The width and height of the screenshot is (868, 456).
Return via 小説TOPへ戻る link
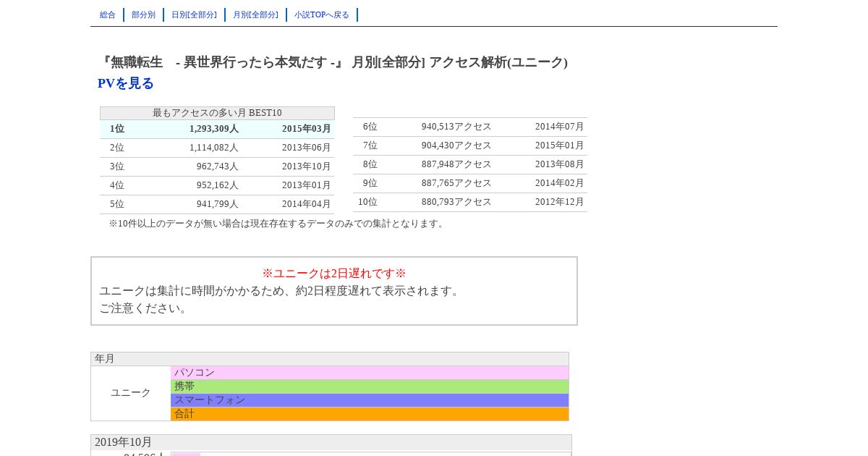click(322, 15)
